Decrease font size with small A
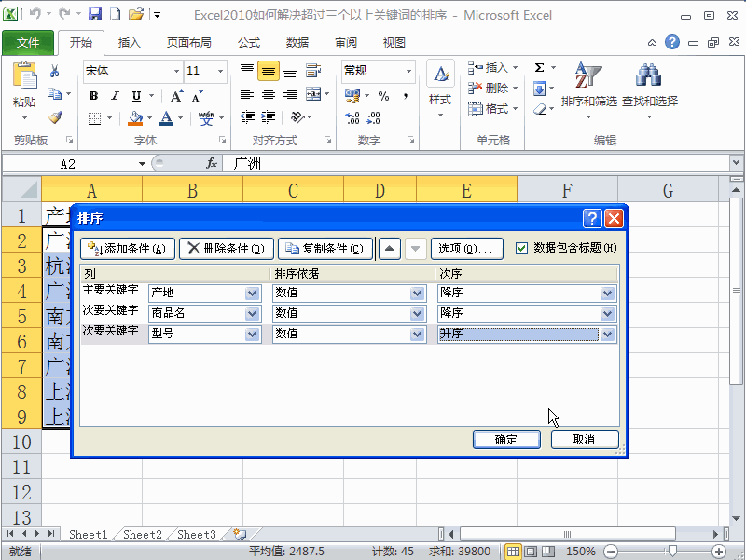746x560 pixels. (x=197, y=97)
